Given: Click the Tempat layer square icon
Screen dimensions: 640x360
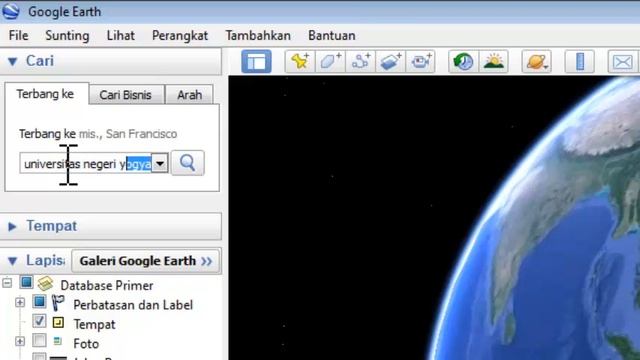Looking at the screenshot, I should pos(58,322).
